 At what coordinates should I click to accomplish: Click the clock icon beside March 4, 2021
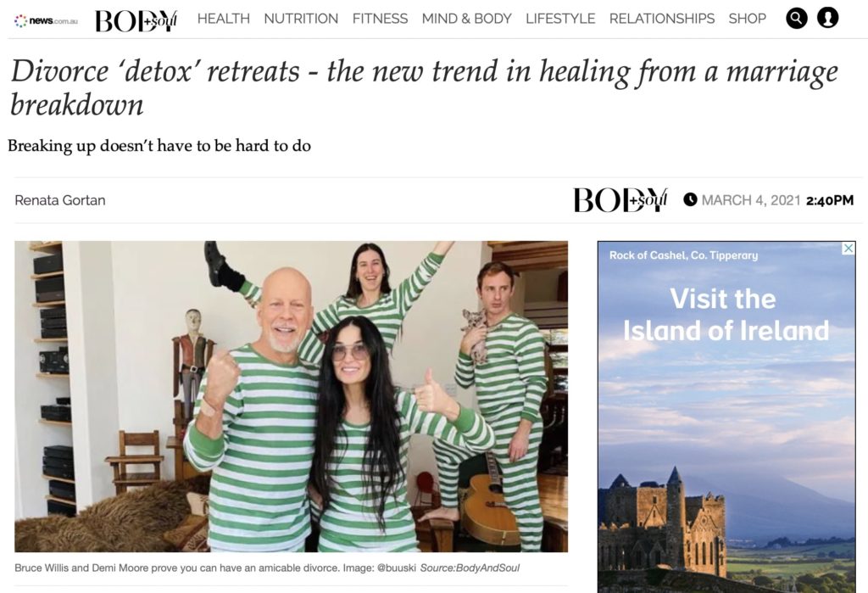point(690,199)
